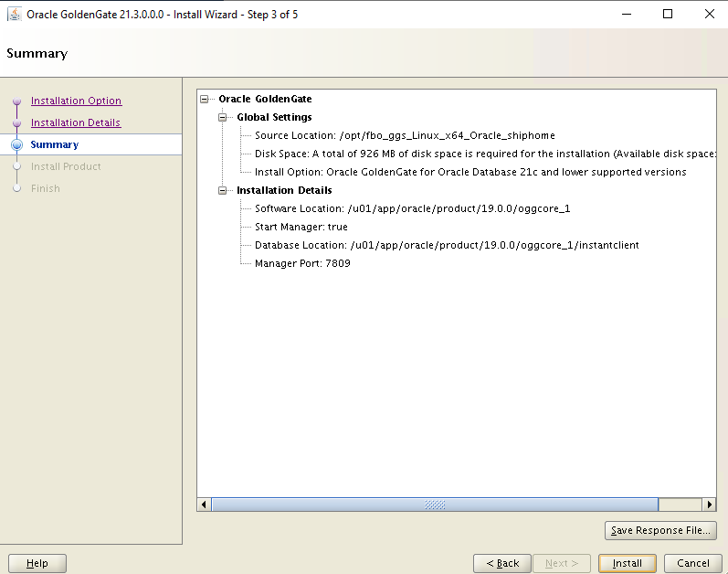Select the Install Option row
This screenshot has width=728, height=574.
click(470, 172)
